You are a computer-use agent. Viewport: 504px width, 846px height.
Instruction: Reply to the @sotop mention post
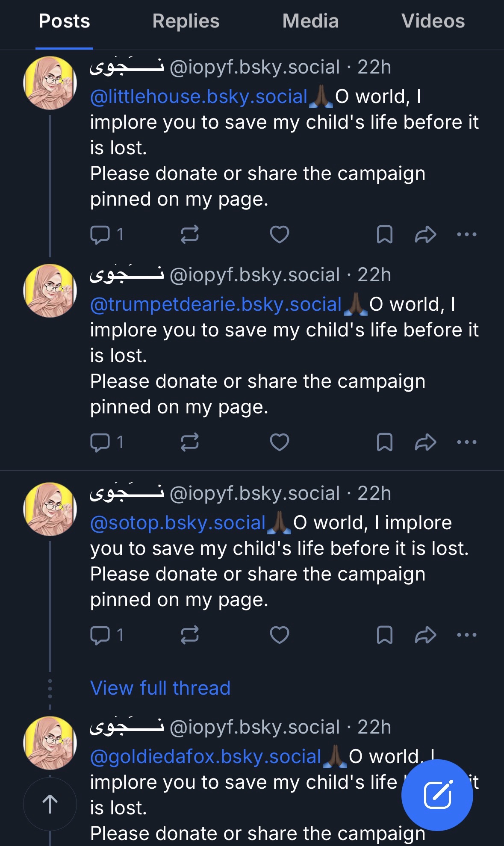click(100, 635)
